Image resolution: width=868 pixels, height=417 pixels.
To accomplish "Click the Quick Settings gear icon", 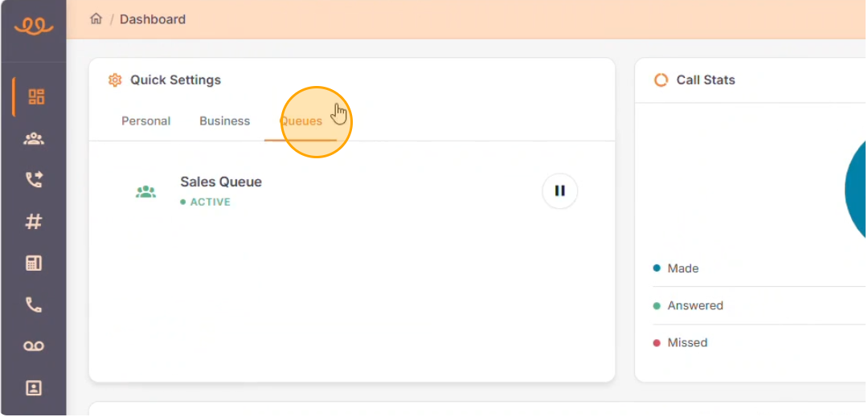I will pos(115,80).
